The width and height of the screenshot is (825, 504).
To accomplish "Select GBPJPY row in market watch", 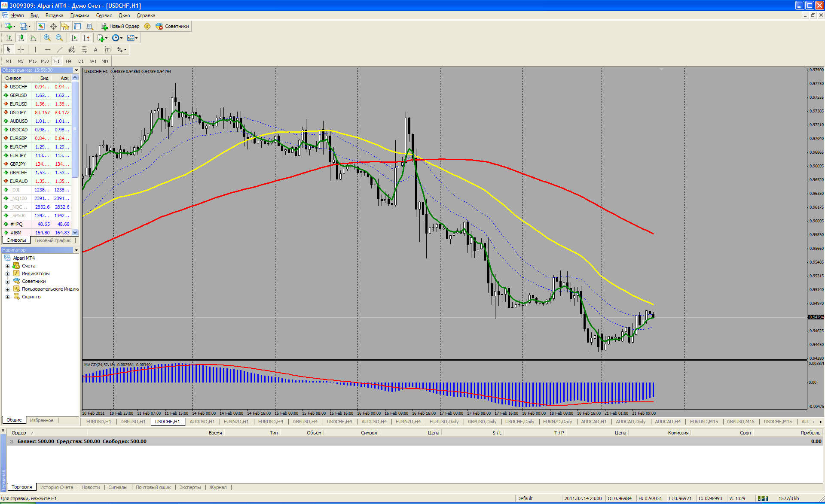I will pos(18,164).
